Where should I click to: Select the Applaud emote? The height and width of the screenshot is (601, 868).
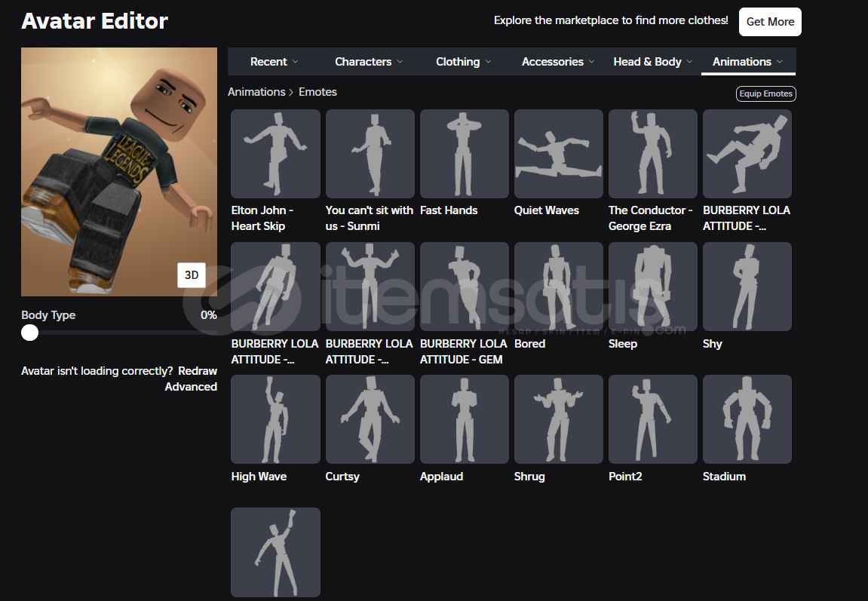(465, 419)
